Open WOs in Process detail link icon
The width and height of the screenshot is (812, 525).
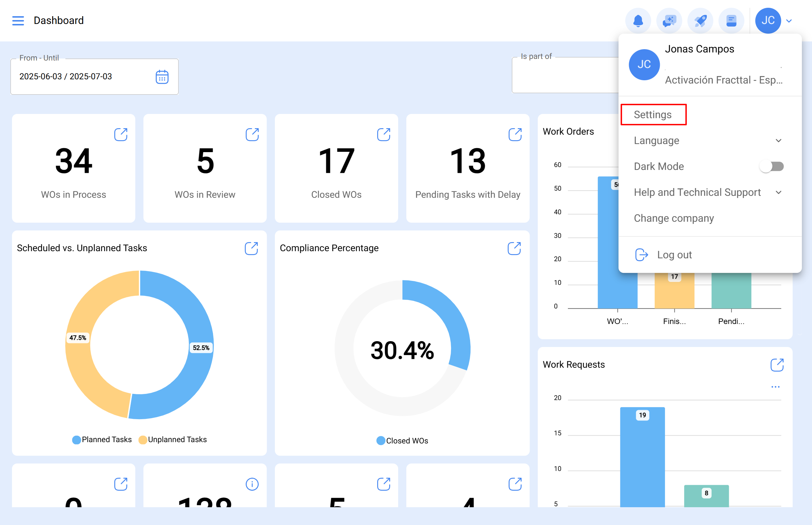(121, 134)
